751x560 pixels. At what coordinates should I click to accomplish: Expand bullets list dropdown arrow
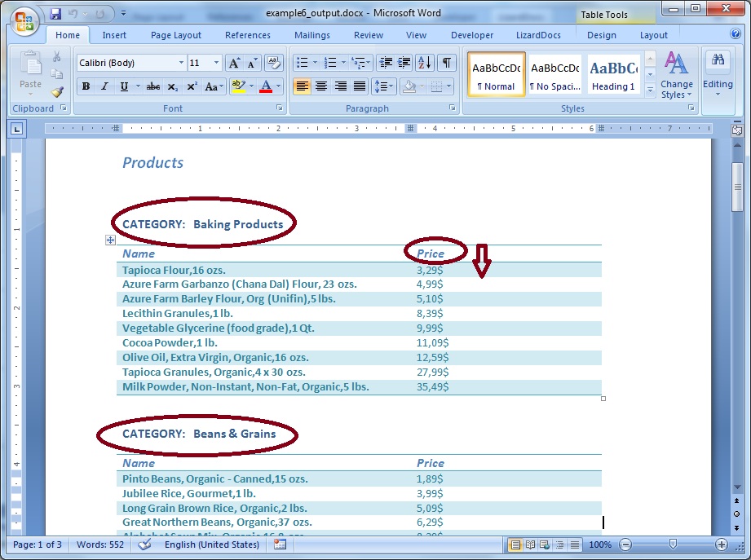[315, 63]
